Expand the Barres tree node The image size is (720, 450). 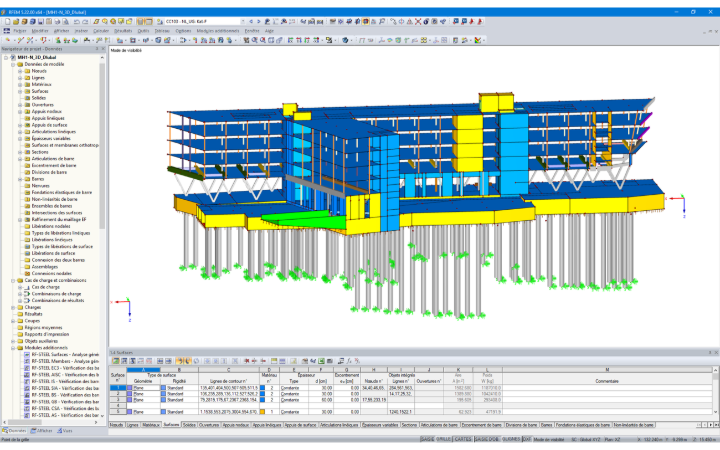20,179
